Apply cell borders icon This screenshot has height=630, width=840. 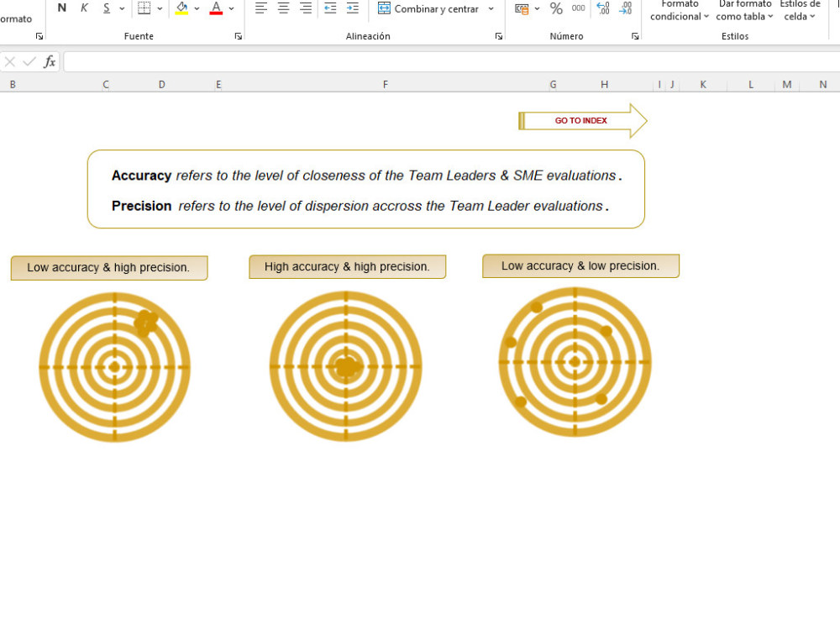(x=144, y=8)
